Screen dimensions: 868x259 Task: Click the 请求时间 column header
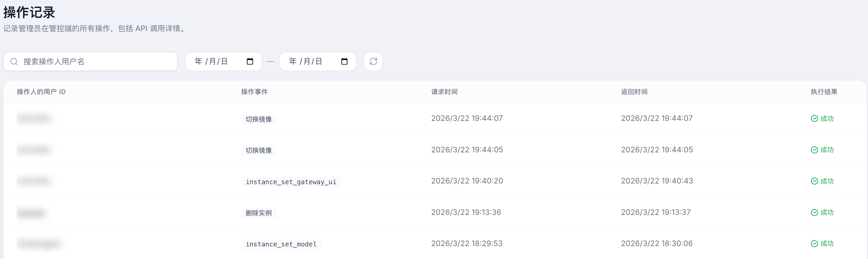click(x=444, y=92)
